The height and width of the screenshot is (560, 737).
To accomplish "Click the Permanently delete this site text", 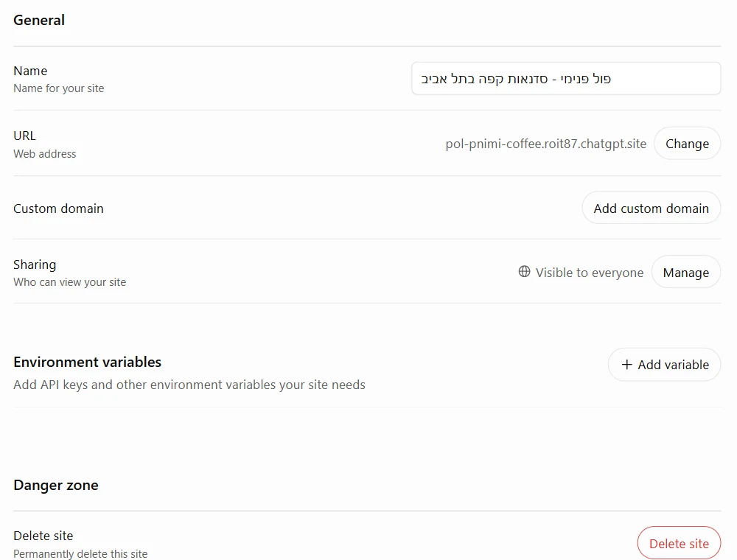I will pyautogui.click(x=80, y=553).
